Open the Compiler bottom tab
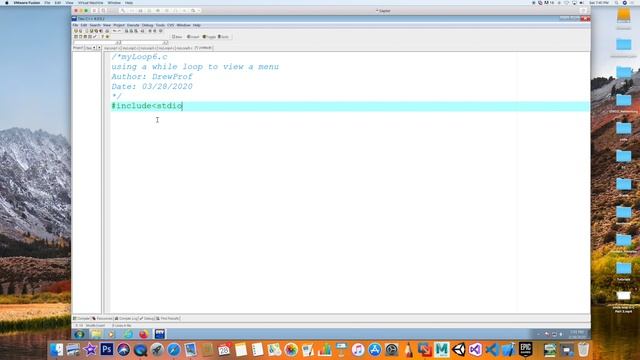 (x=82, y=318)
